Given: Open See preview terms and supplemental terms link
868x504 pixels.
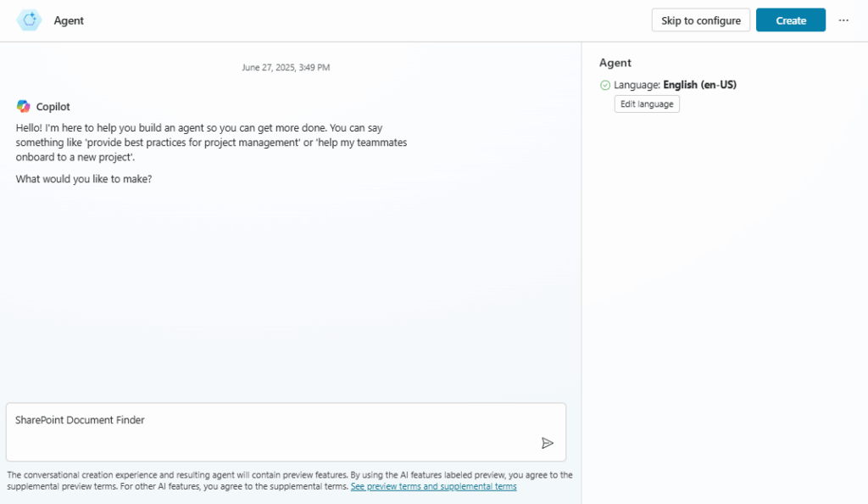Looking at the screenshot, I should [433, 486].
